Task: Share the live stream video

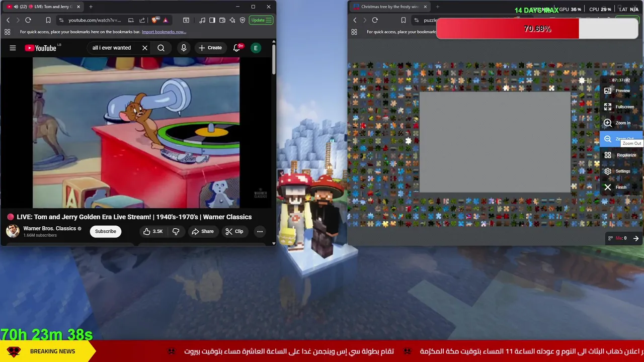Action: pos(202,231)
